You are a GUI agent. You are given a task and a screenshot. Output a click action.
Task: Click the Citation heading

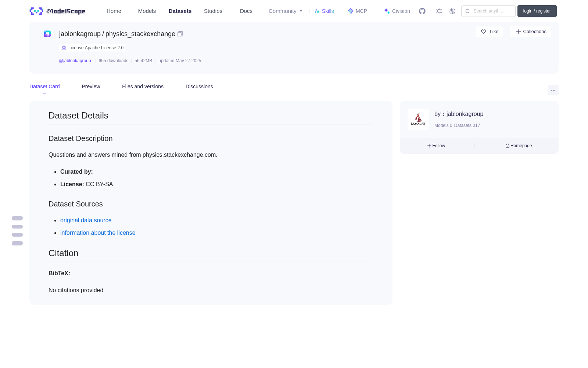63,253
